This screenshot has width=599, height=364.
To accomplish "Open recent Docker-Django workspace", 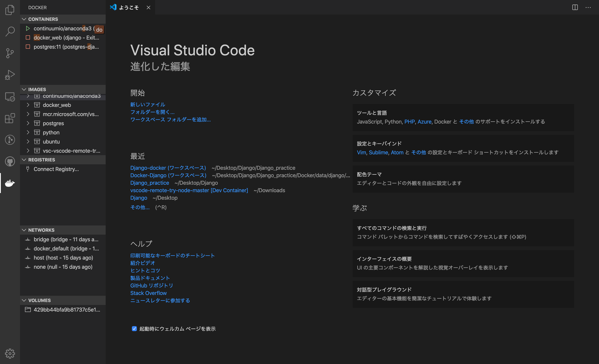I will [168, 175].
